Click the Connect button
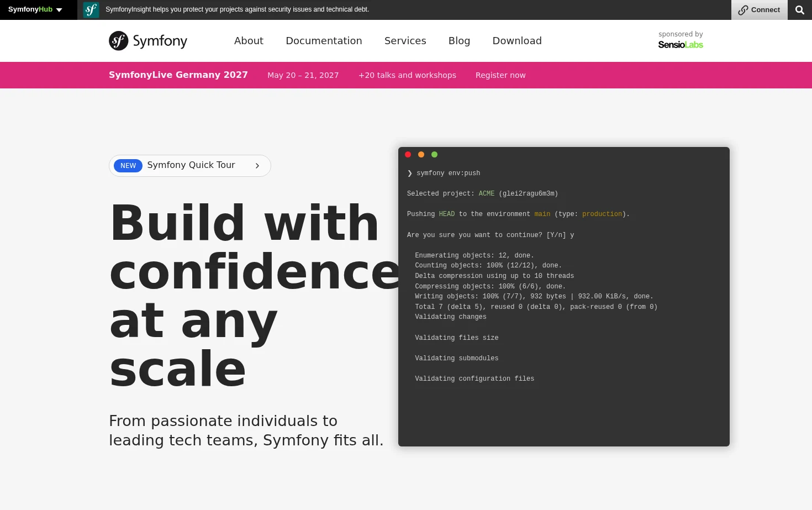This screenshot has height=510, width=812. tap(759, 10)
